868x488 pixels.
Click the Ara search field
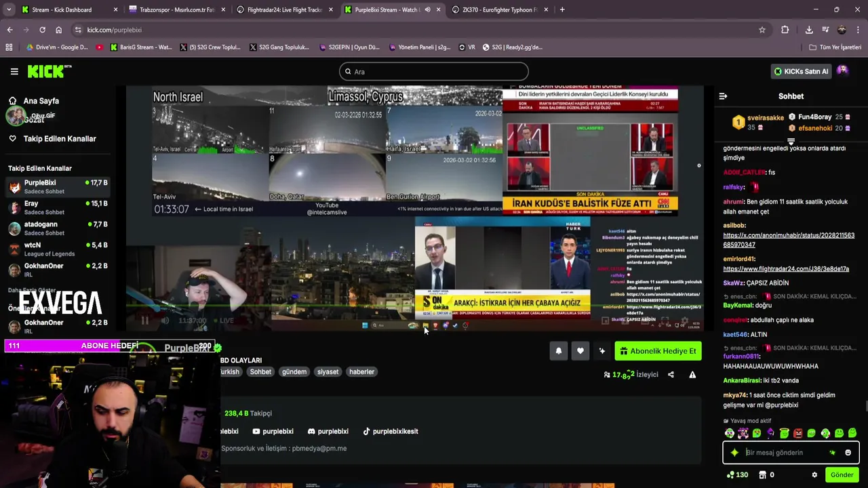pos(434,71)
